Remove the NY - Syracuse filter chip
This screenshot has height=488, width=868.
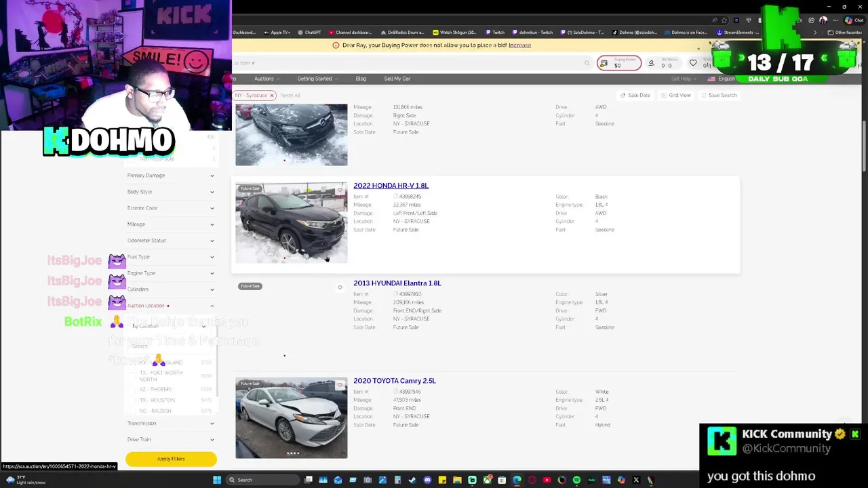tap(271, 96)
